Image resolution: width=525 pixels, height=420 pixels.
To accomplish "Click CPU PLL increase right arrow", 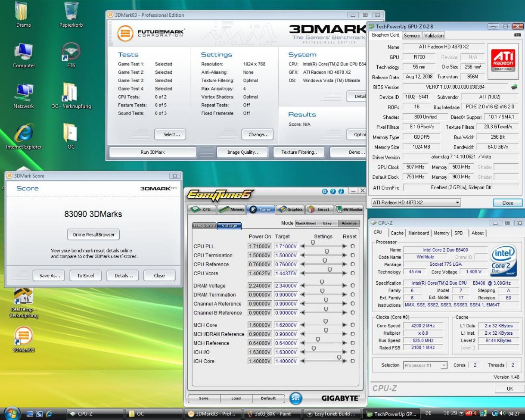I will [345, 246].
